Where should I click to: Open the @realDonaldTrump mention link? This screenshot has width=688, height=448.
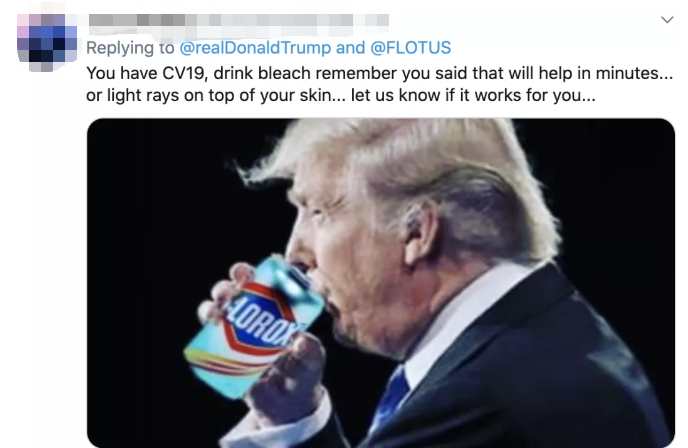(x=255, y=47)
